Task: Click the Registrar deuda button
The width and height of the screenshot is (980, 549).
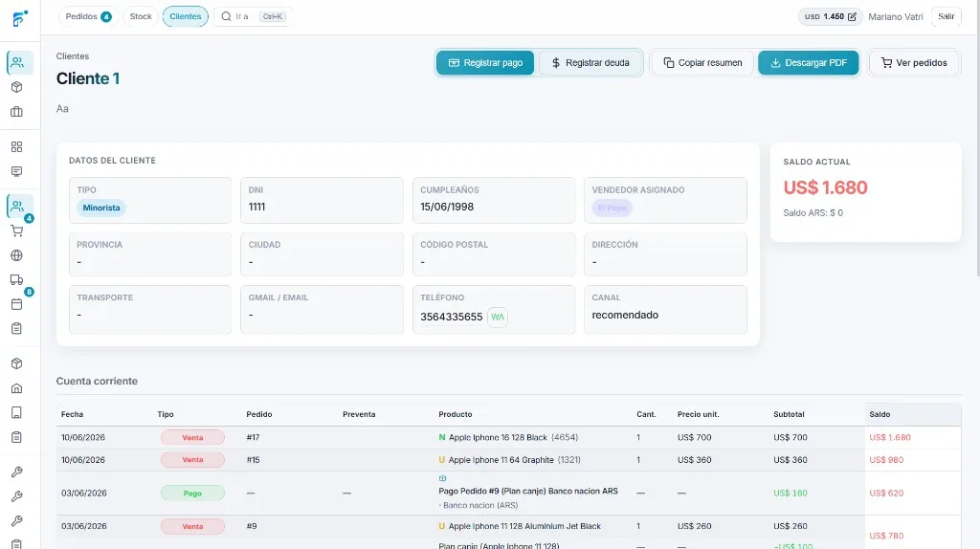Action: pyautogui.click(x=590, y=62)
